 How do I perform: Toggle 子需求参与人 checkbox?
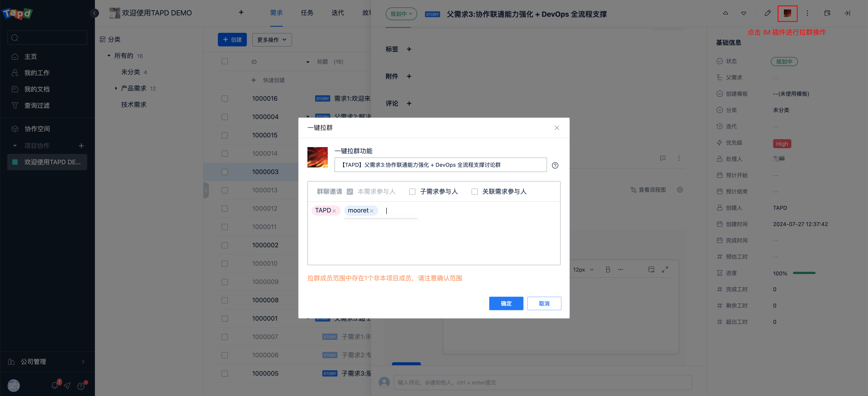tap(412, 192)
